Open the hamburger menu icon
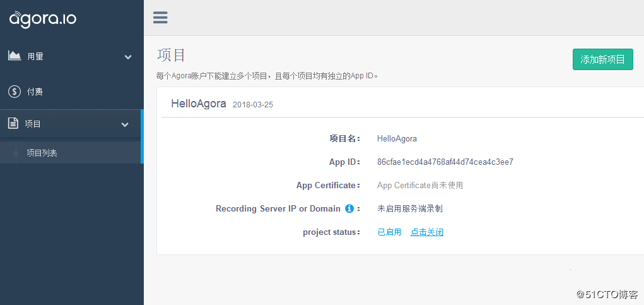This screenshot has height=305, width=644. [x=160, y=18]
